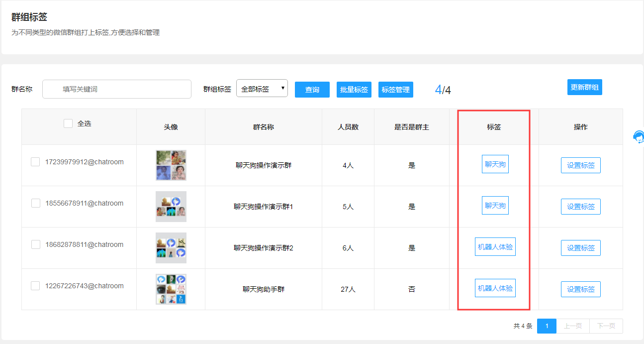Click the 上一页 previous page button

tap(573, 326)
